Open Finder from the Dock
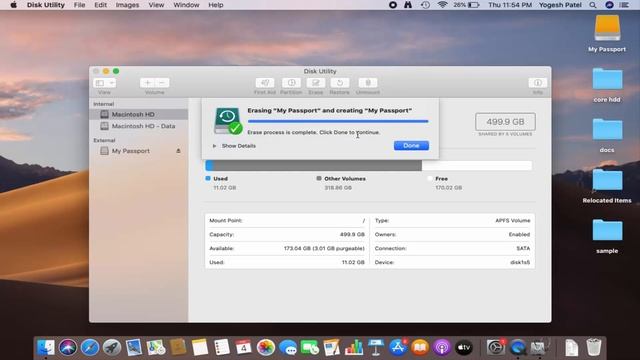Image resolution: width=640 pixels, height=360 pixels. pyautogui.click(x=46, y=347)
